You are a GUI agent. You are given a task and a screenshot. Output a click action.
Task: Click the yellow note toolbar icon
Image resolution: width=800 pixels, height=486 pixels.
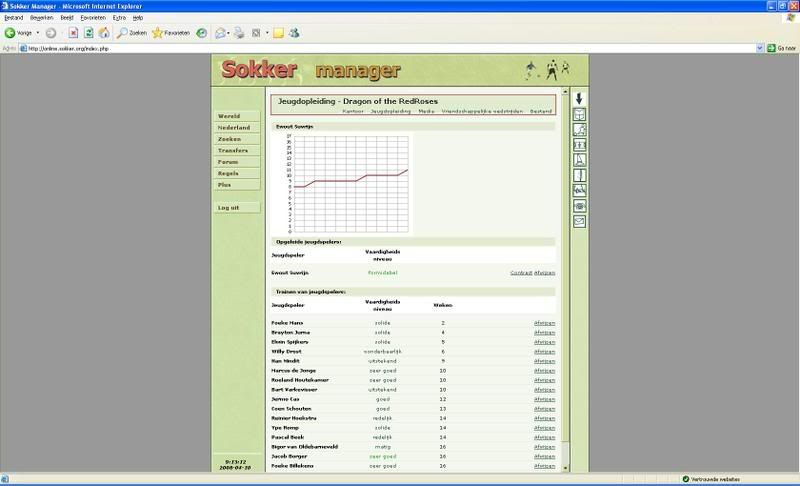pos(278,33)
